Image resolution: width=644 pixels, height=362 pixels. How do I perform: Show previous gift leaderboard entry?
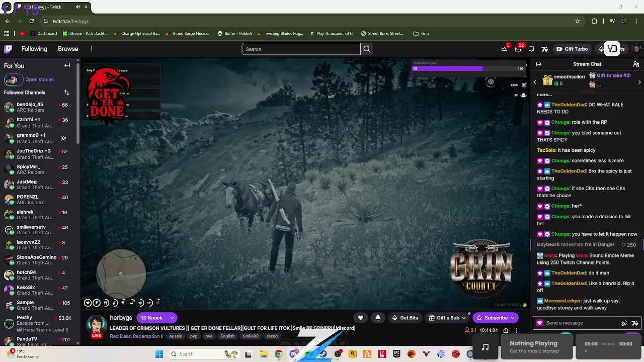point(535,82)
